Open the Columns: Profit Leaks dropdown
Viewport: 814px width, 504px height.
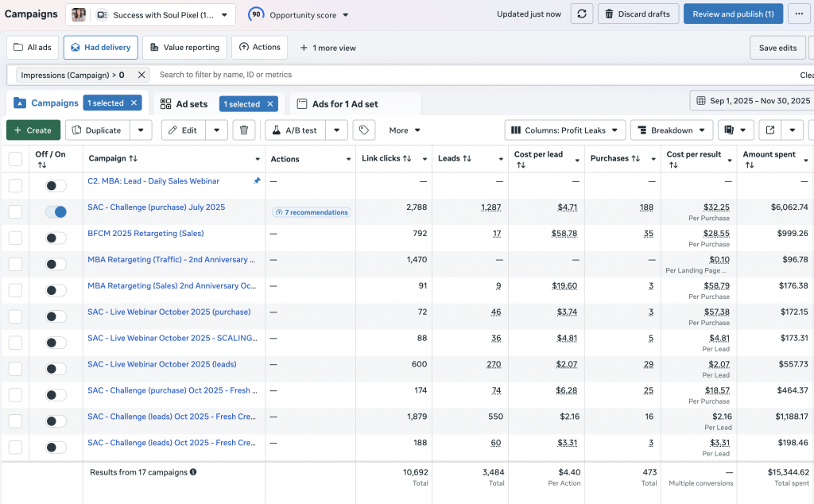pos(564,130)
